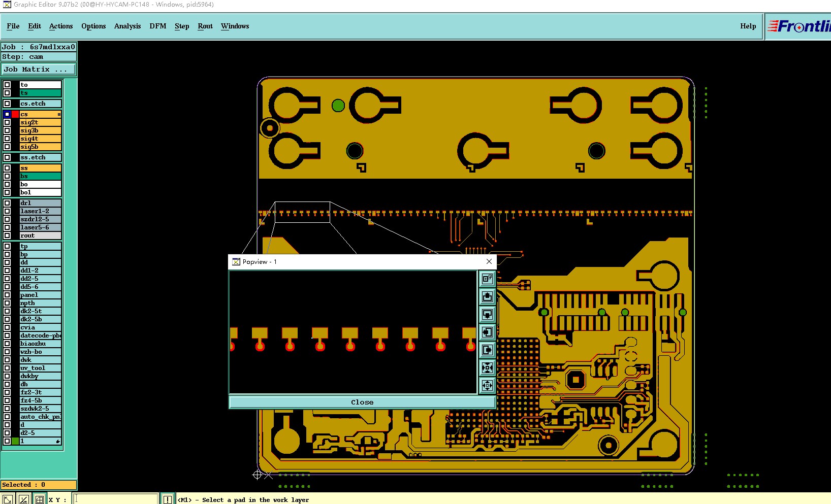Click the small icon at right of cs layer
The image size is (831, 504).
pos(59,114)
